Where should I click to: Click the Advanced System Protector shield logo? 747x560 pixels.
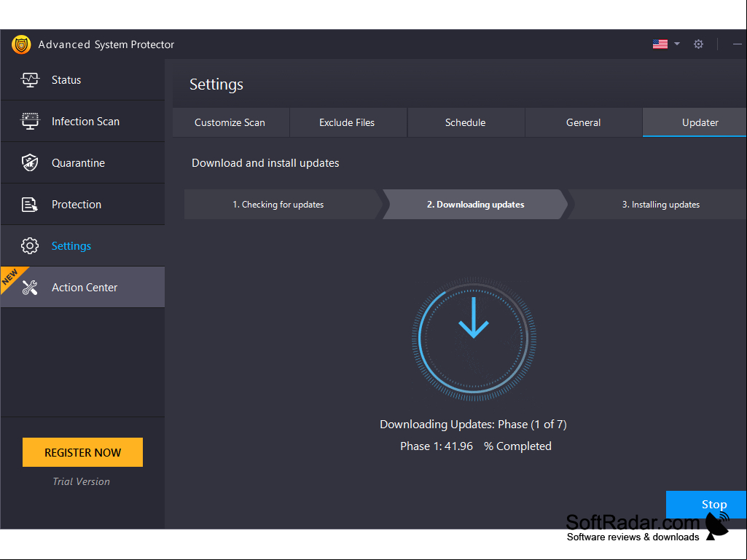[x=21, y=44]
